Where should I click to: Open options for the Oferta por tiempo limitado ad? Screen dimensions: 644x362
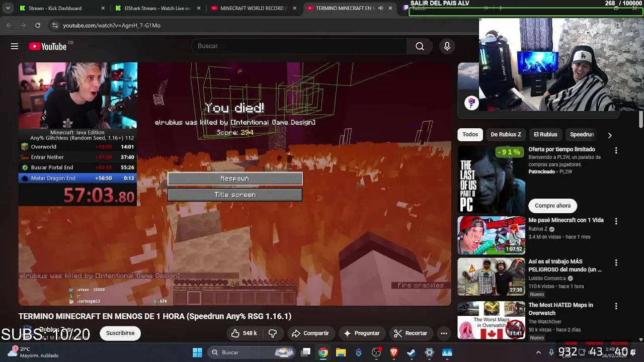pyautogui.click(x=616, y=150)
